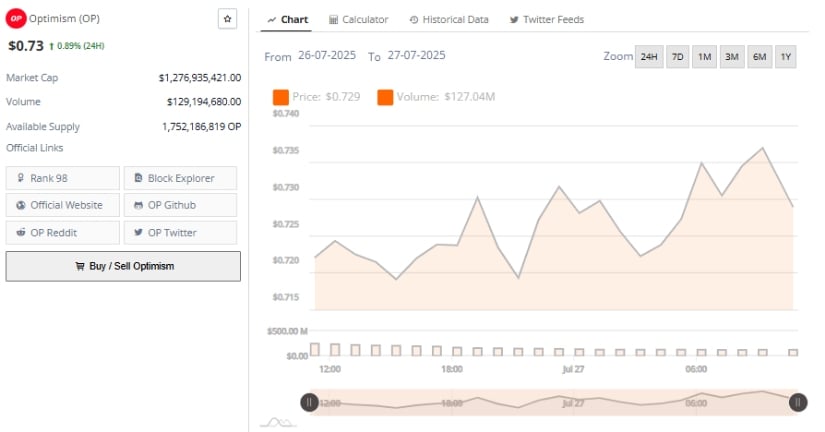Select the 7D zoom range
Viewport: 825px width, 432px height.
pos(678,57)
